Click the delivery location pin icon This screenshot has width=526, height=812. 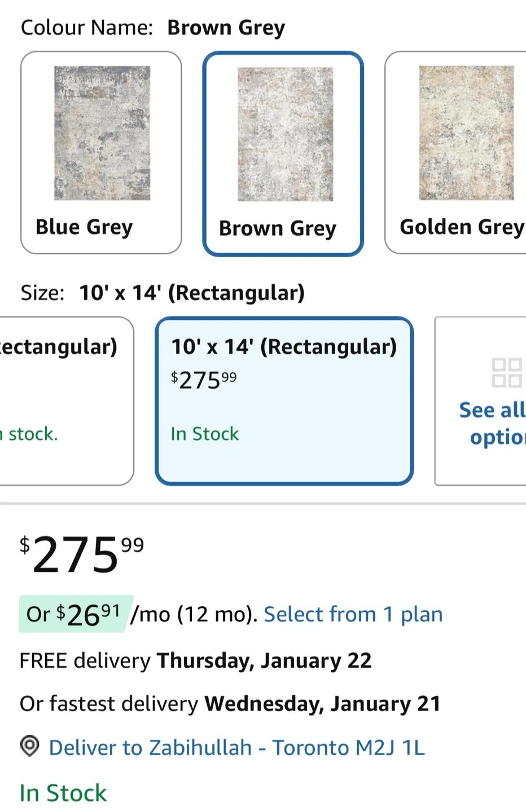pyautogui.click(x=29, y=746)
